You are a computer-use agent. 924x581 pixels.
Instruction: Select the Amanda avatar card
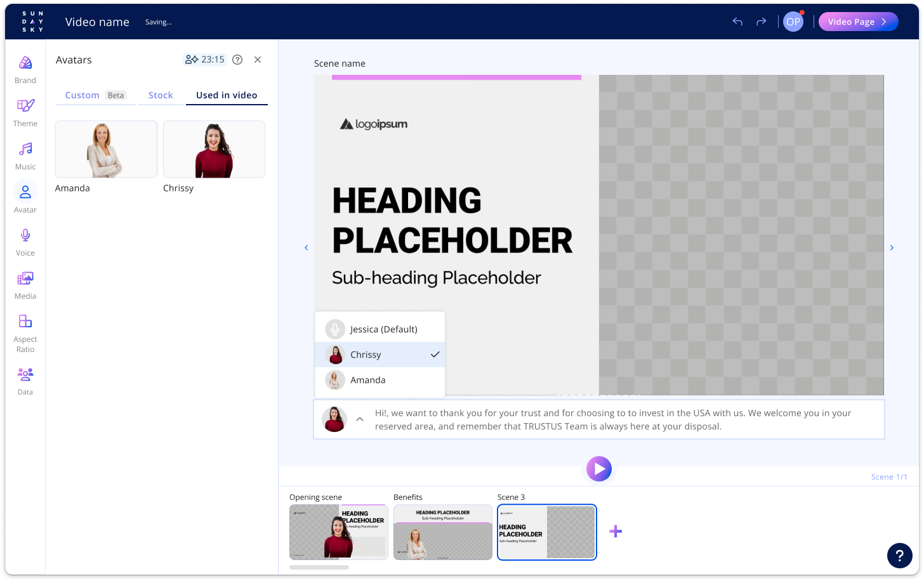pos(106,149)
